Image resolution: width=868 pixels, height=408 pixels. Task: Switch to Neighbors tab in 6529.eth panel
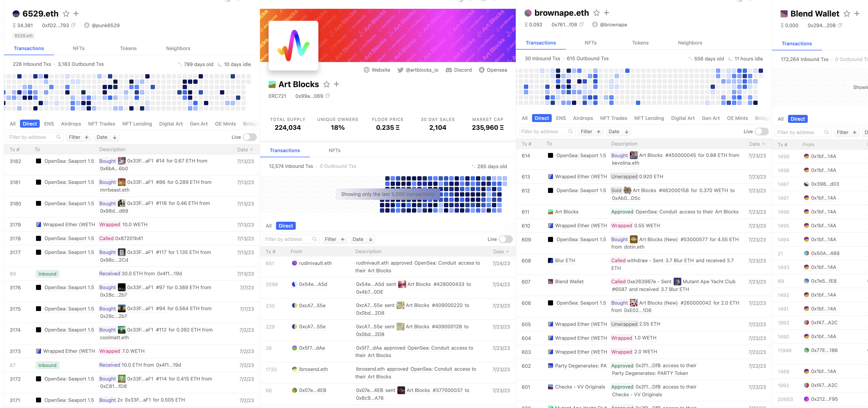[178, 48]
